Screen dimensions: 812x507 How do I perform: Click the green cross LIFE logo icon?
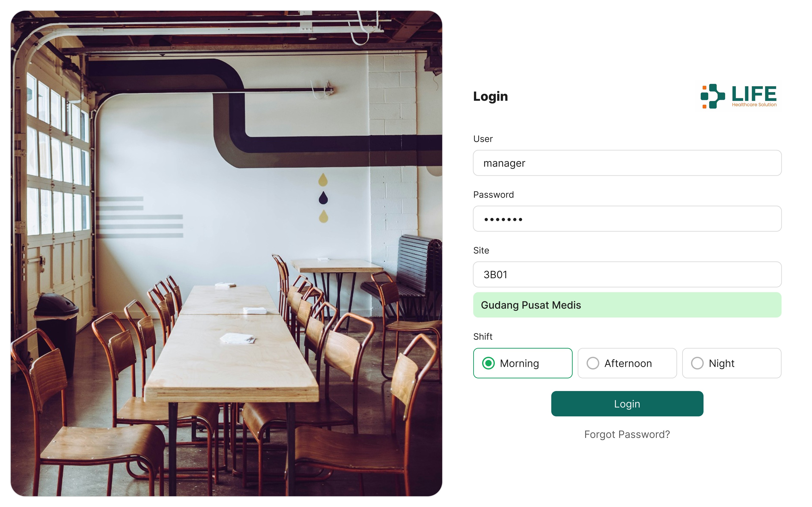pyautogui.click(x=712, y=96)
